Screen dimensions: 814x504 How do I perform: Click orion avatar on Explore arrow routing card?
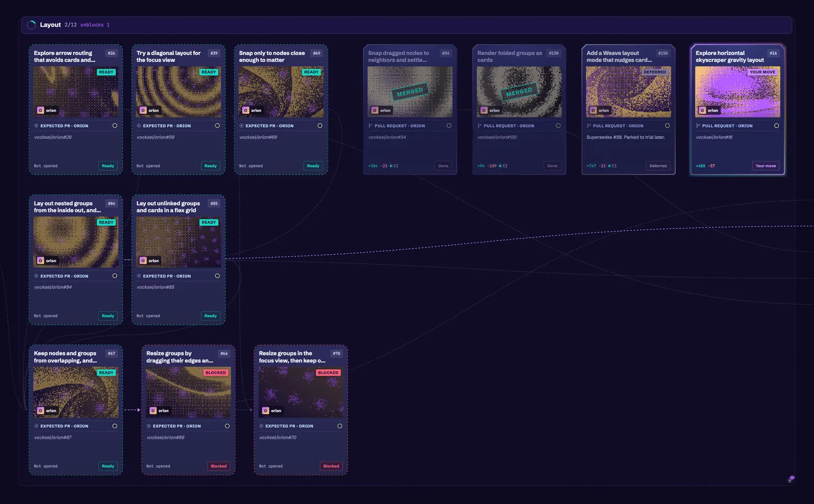[x=40, y=110]
